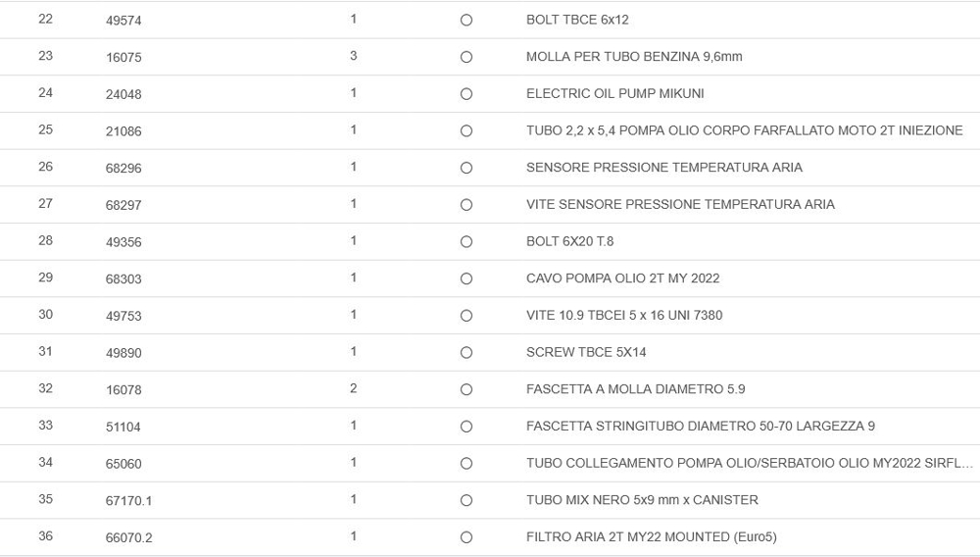Open part code 67170.1

point(128,500)
